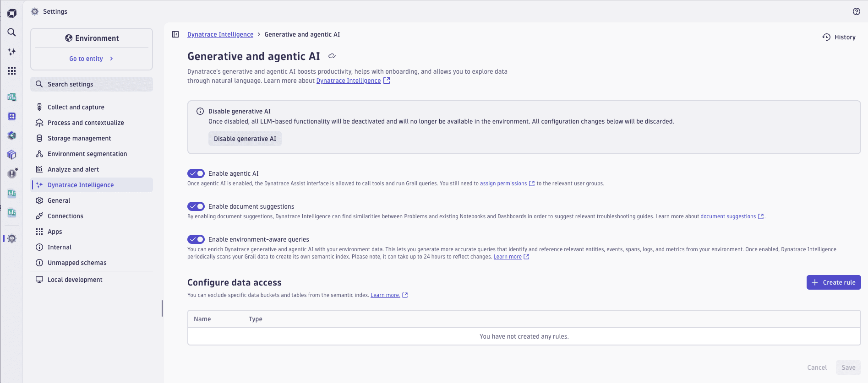
Task: Click the Search settings input field
Action: coord(92,84)
